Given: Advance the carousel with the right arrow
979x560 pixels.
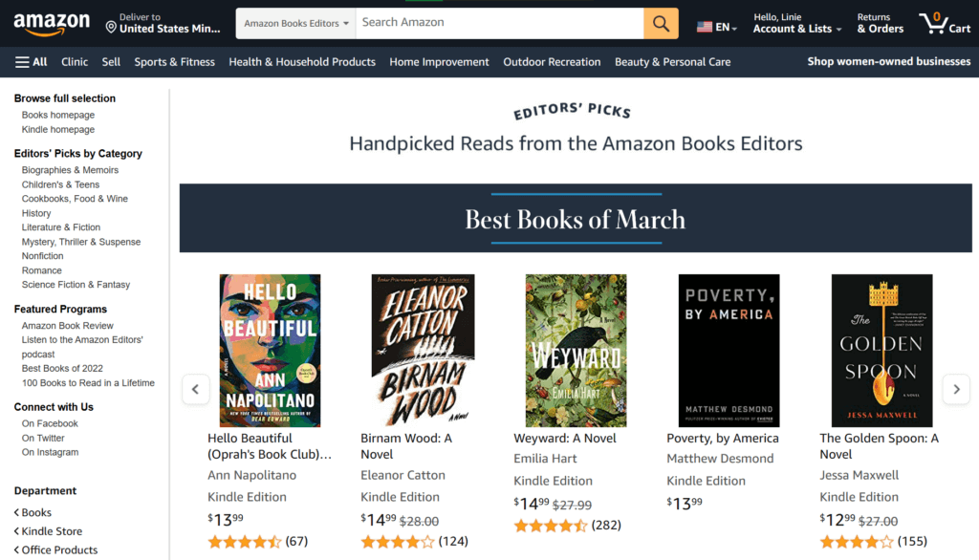Looking at the screenshot, I should (955, 389).
